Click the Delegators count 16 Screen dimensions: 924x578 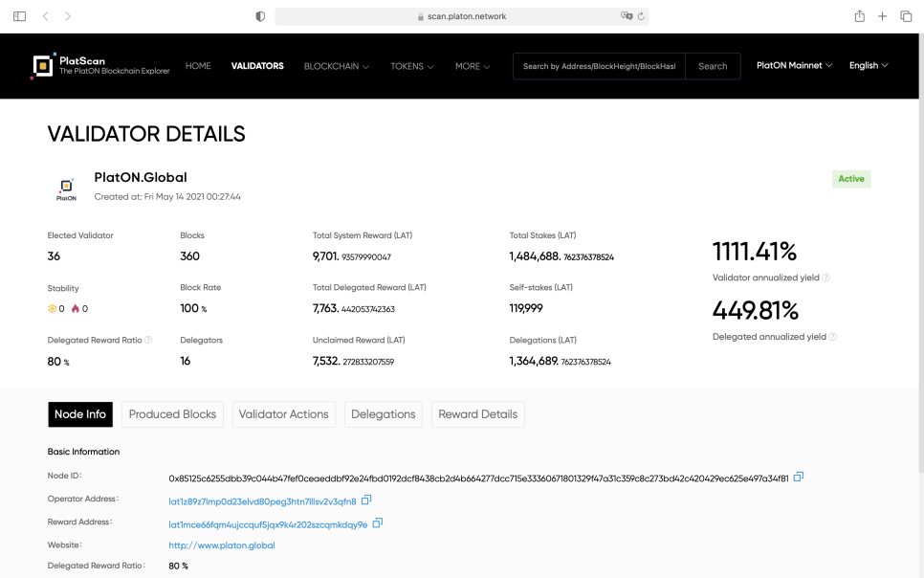click(185, 361)
